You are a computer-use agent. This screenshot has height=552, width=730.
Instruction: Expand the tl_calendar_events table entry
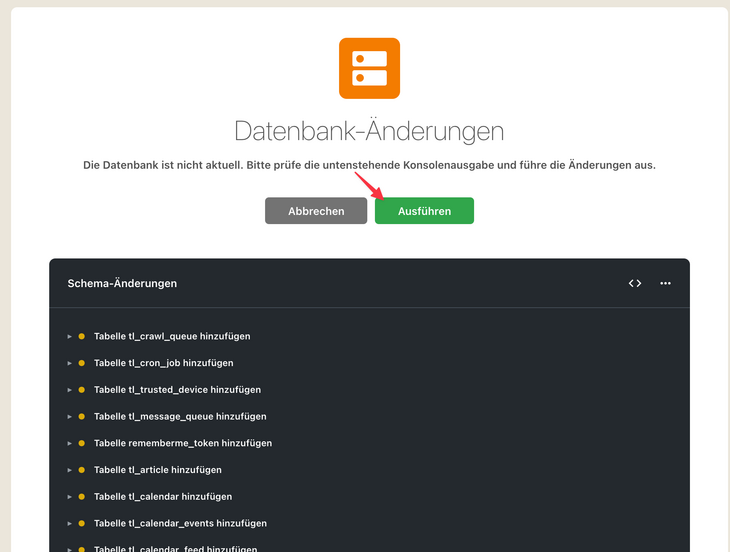[x=69, y=524]
